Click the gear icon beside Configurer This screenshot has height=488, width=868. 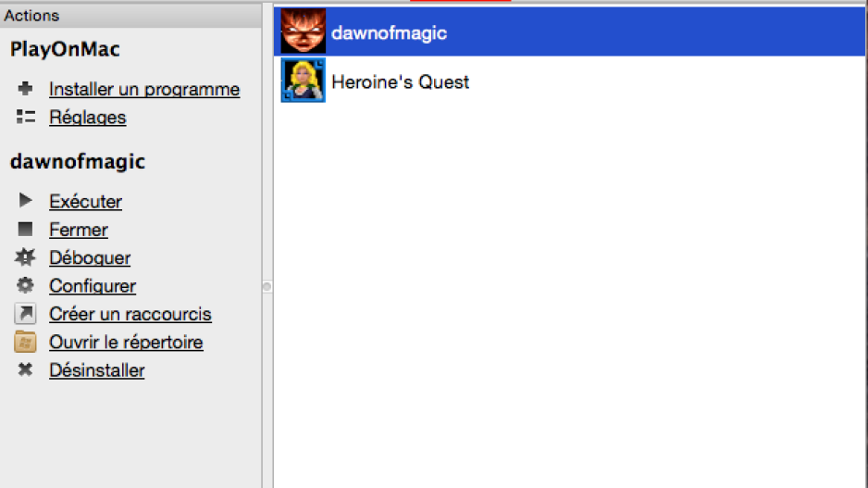[25, 285]
